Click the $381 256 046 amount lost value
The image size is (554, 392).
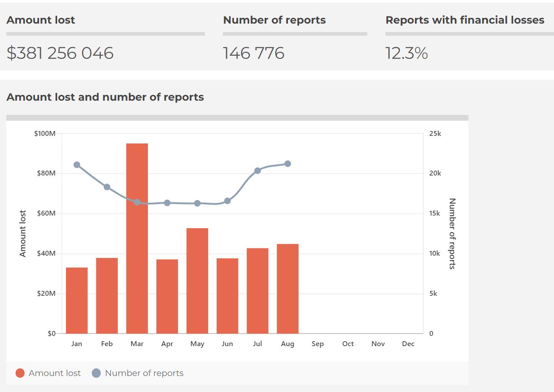pyautogui.click(x=60, y=53)
